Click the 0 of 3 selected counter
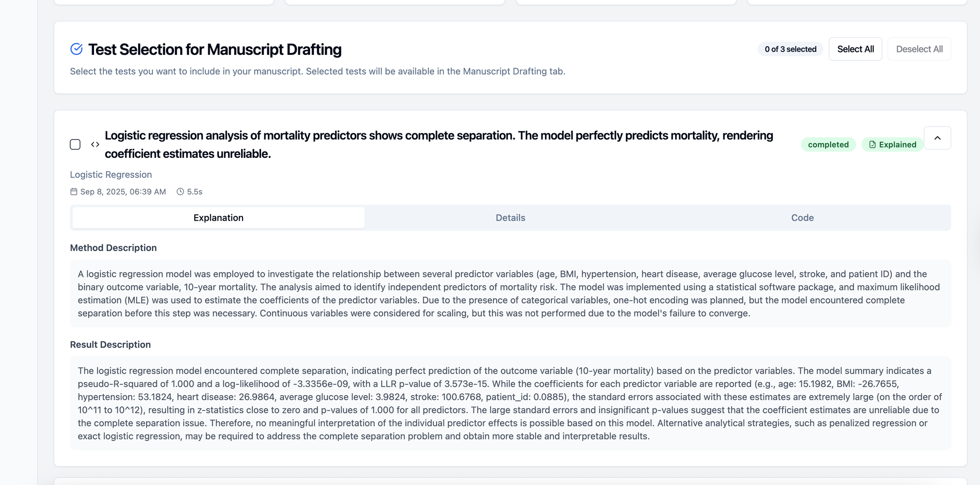Image resolution: width=980 pixels, height=485 pixels. (790, 49)
